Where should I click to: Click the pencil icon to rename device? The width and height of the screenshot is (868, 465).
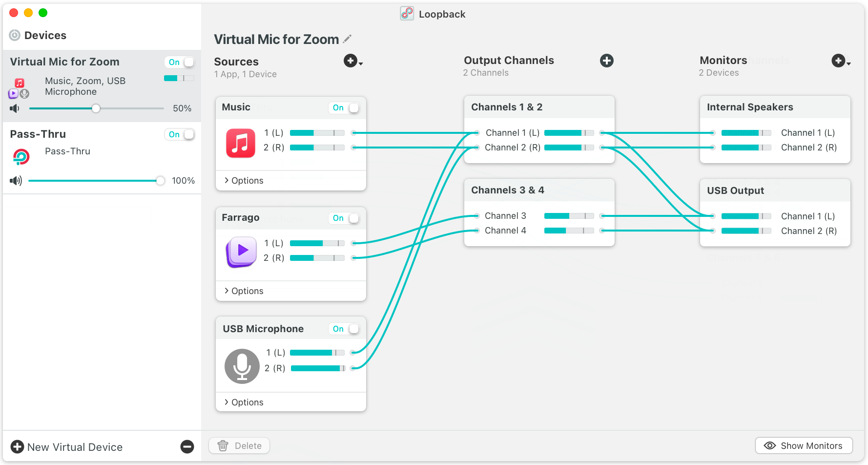coord(348,39)
